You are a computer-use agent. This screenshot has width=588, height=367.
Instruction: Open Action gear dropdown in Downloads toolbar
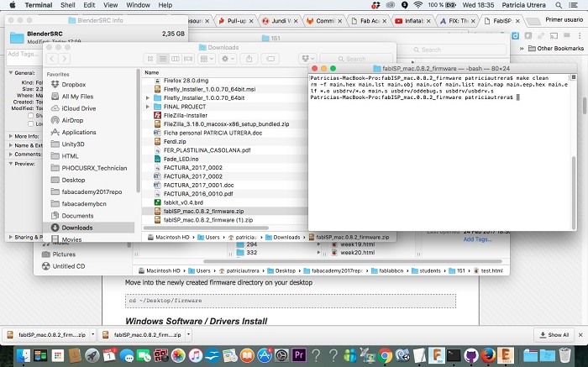[228, 59]
